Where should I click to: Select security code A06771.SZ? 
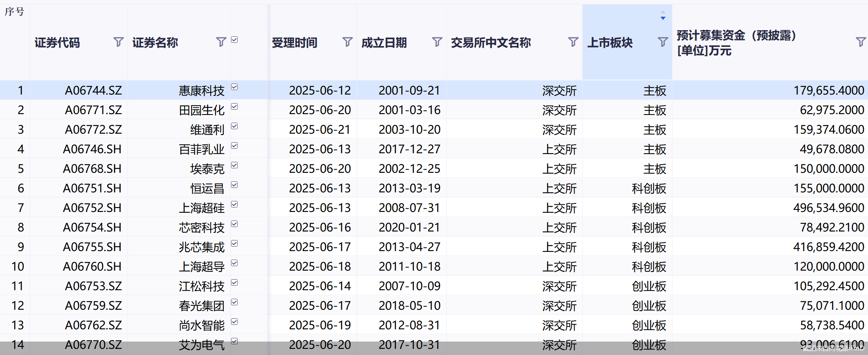click(x=93, y=110)
